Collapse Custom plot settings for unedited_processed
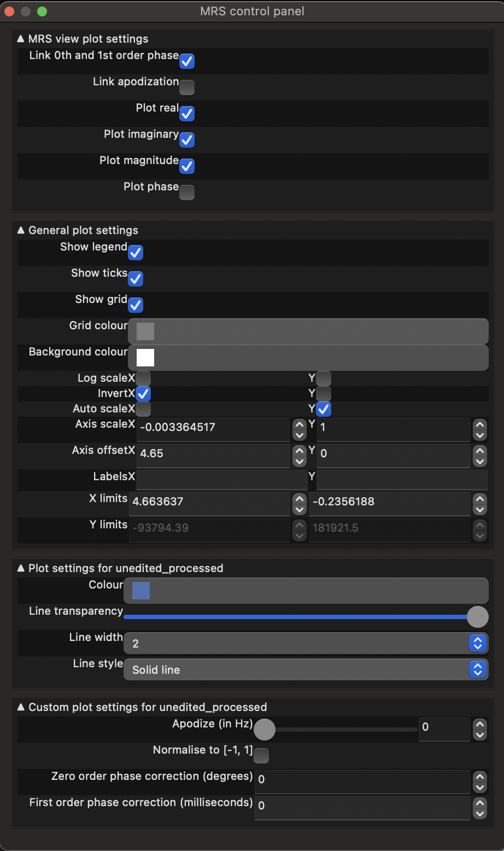 (21, 707)
